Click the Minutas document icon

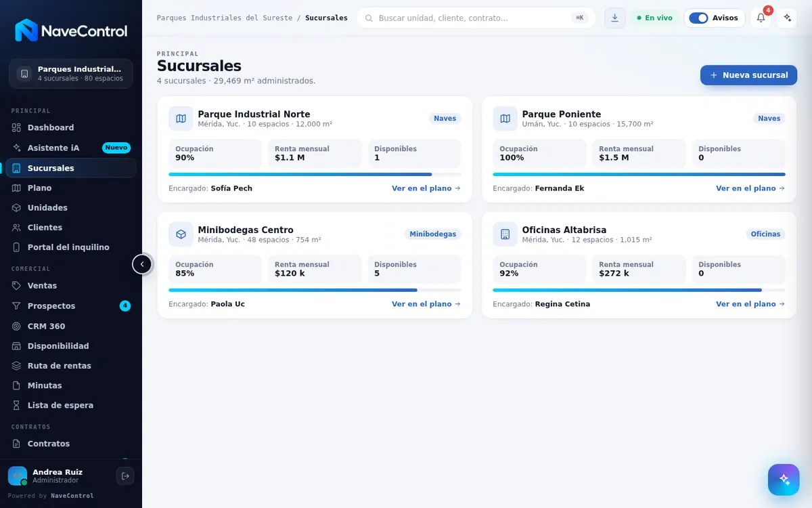17,385
